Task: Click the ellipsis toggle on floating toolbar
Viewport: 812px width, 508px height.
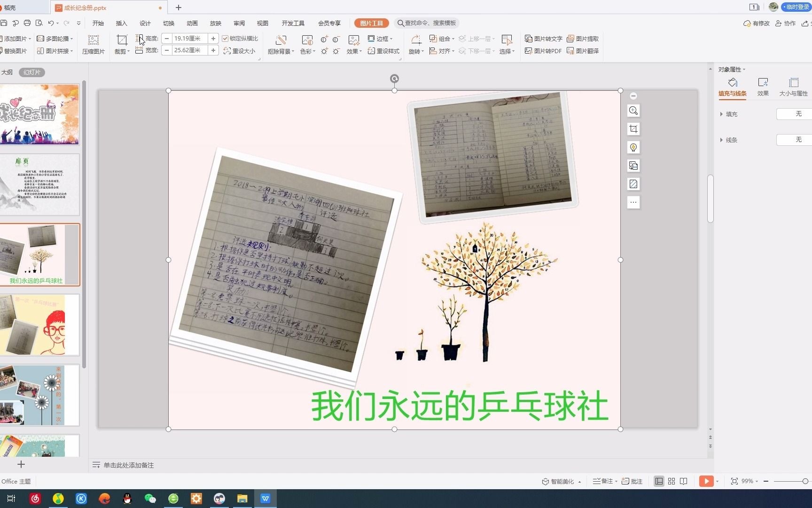Action: click(633, 202)
